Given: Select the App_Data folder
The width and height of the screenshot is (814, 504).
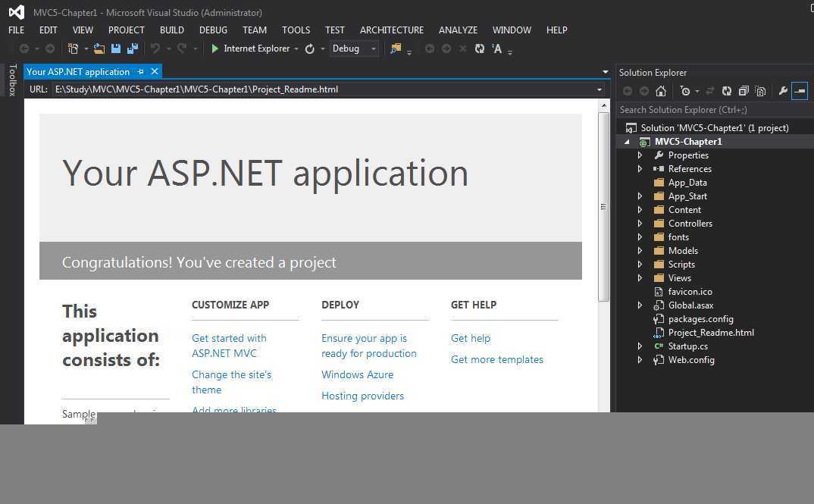Looking at the screenshot, I should (x=687, y=183).
